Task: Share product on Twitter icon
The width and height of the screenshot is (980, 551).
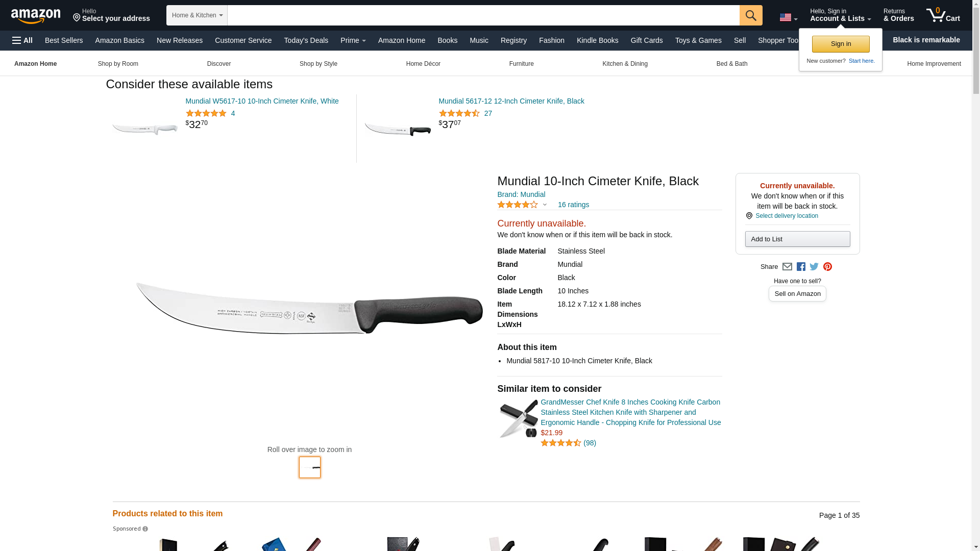Action: point(814,266)
